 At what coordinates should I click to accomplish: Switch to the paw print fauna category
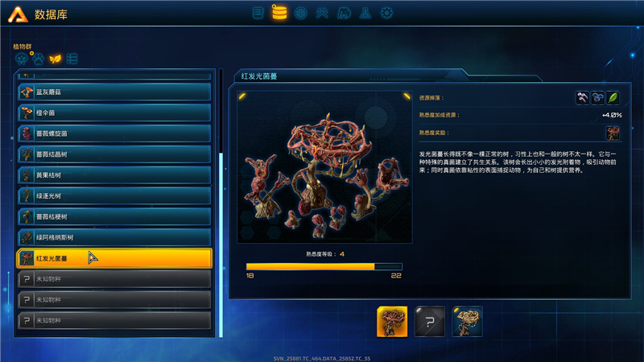(x=38, y=59)
